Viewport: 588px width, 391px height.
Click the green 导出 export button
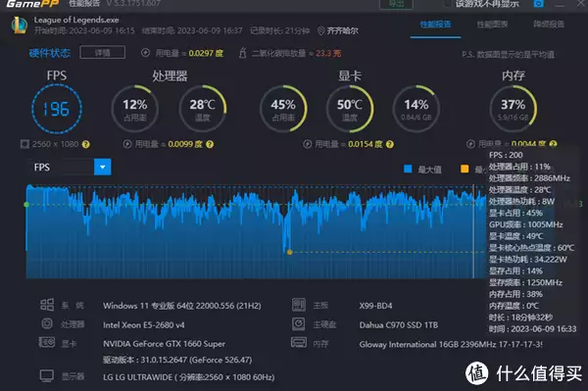(x=396, y=4)
